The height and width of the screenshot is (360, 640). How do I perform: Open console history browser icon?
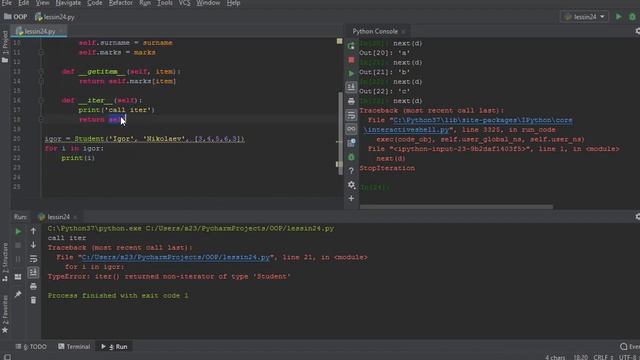point(351,143)
